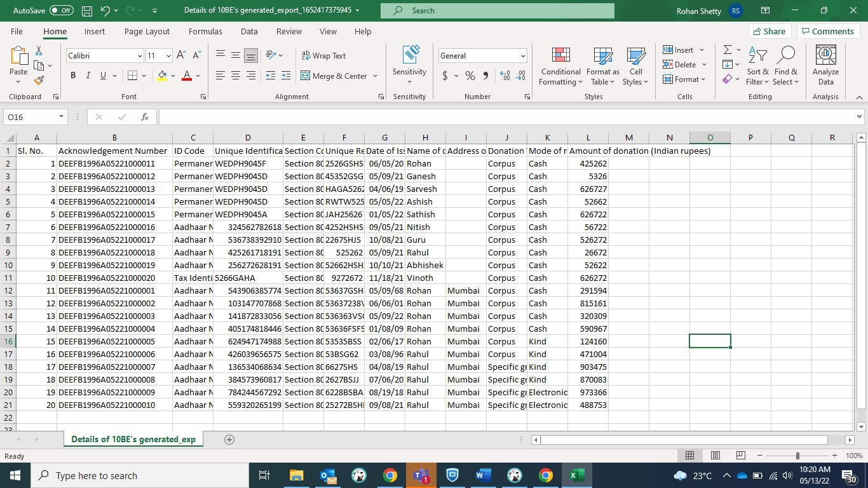
Task: Click the Share button
Action: click(769, 31)
